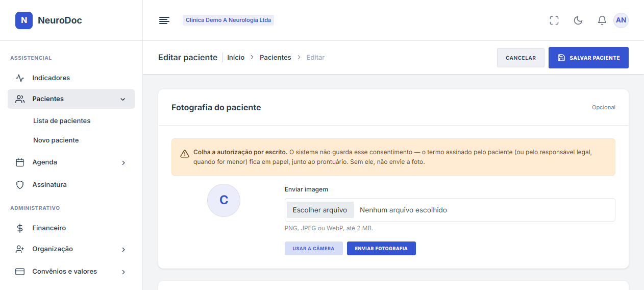Click the Assinatura shield icon
Screen dimensions: 644x290
(x=20, y=185)
